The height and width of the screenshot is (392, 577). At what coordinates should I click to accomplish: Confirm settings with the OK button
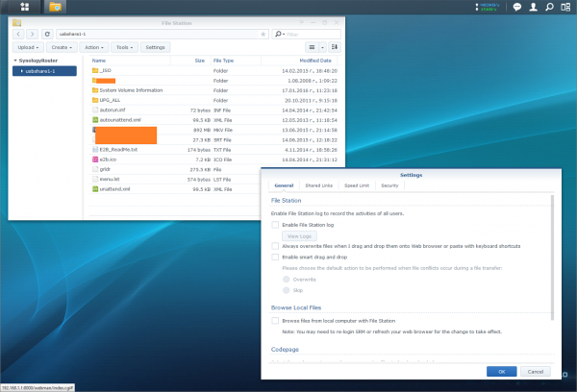click(502, 372)
